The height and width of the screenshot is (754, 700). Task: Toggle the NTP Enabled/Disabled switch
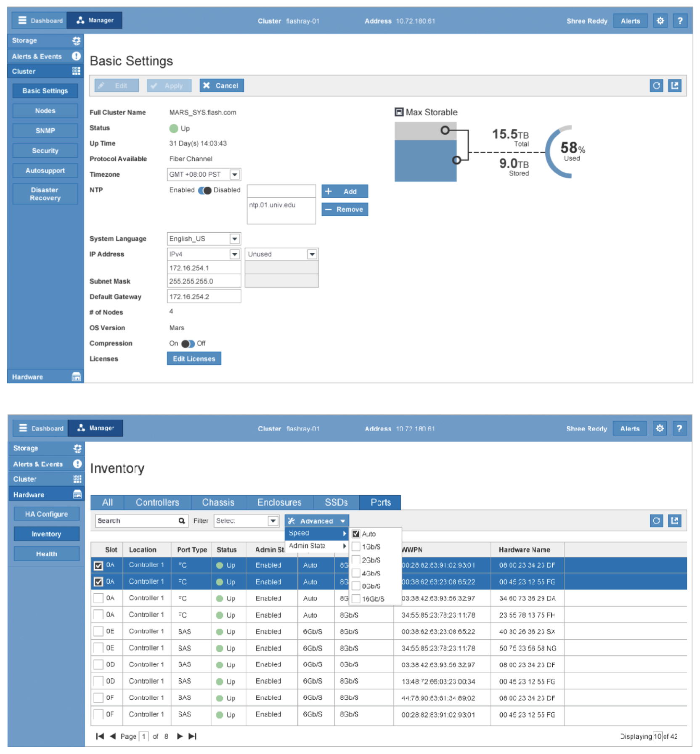point(204,191)
